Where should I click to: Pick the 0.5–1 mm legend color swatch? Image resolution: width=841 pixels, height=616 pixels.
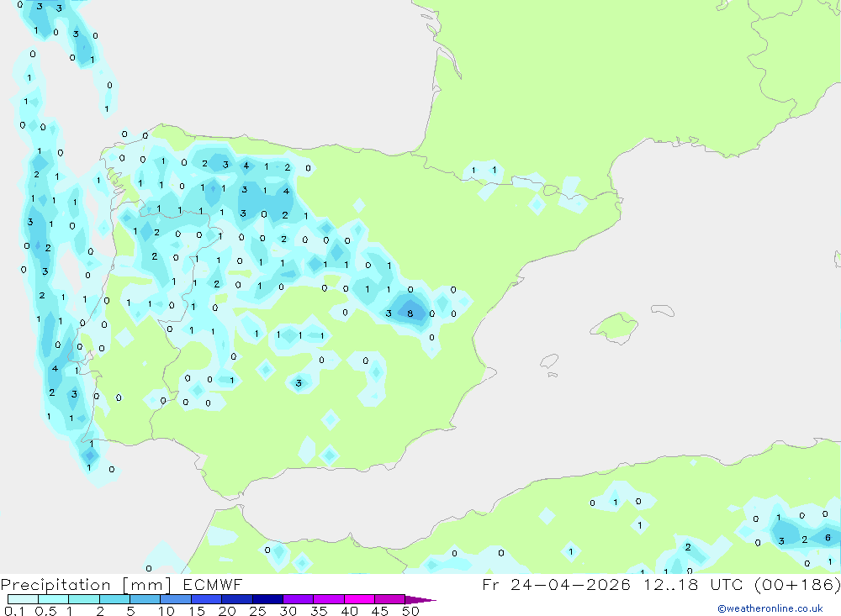[54, 599]
